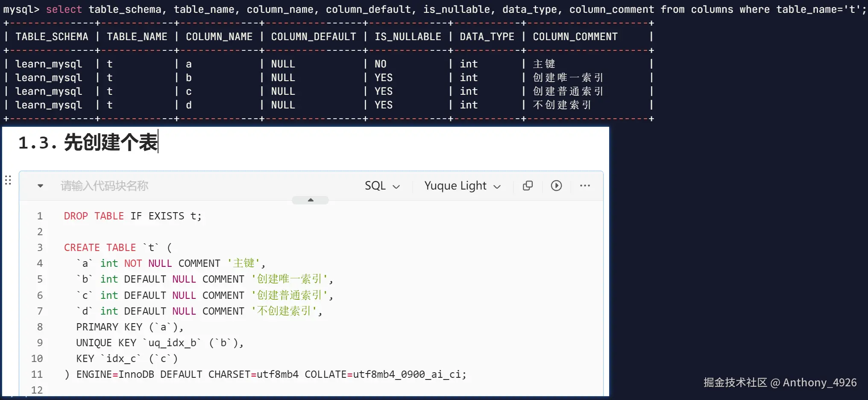The image size is (868, 400).
Task: Click the terminal cell 创建唯一索引
Action: tap(568, 78)
